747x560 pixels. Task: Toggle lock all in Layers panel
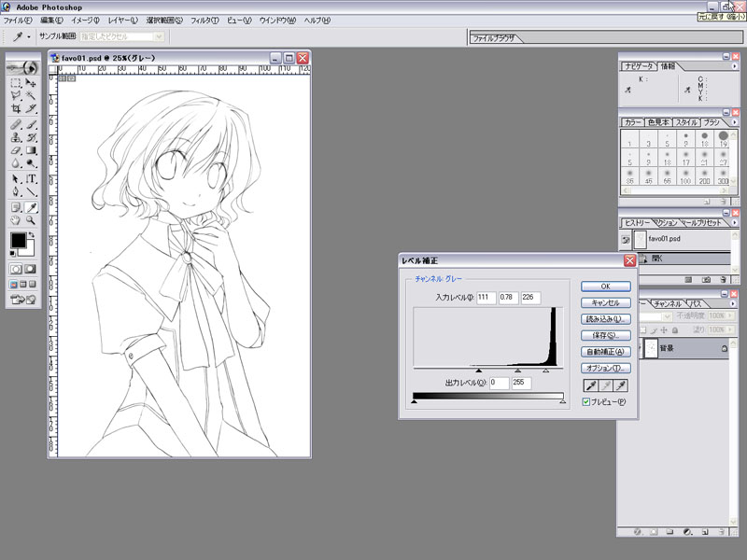[674, 329]
